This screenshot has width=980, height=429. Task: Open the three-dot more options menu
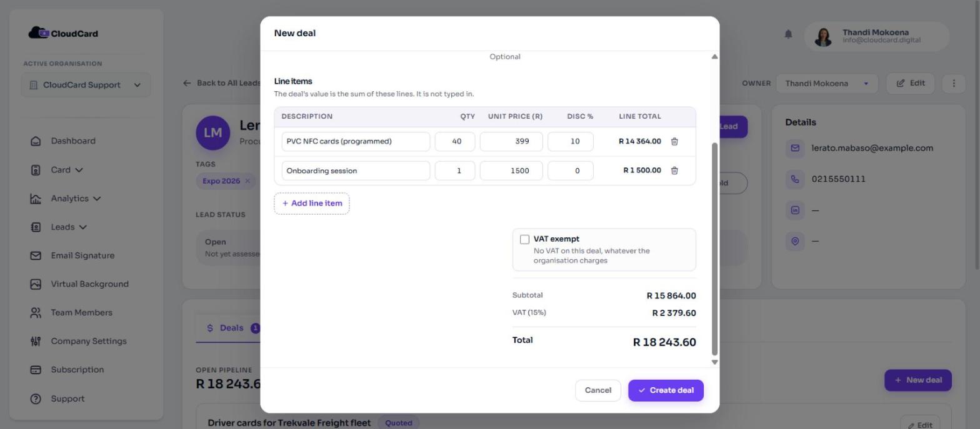pyautogui.click(x=953, y=83)
